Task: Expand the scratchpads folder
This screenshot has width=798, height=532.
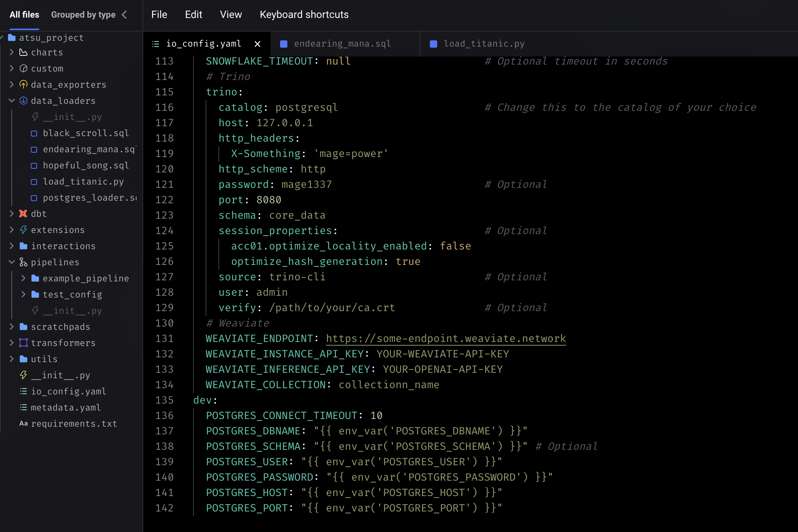Action: click(x=12, y=327)
